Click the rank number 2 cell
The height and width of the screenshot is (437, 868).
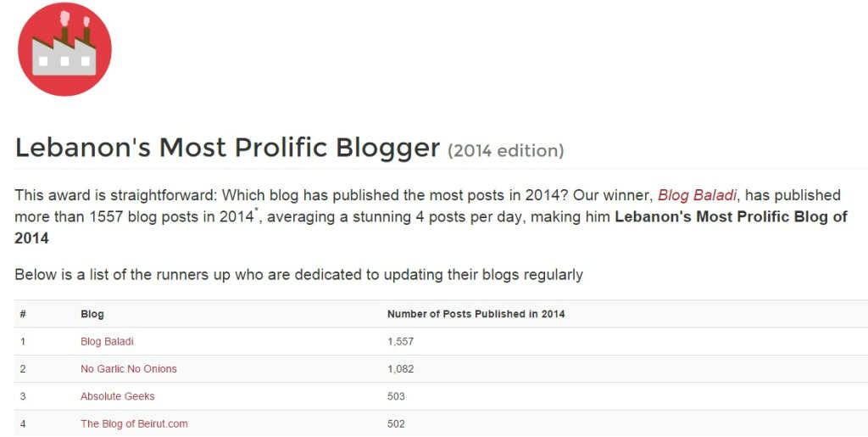click(23, 368)
